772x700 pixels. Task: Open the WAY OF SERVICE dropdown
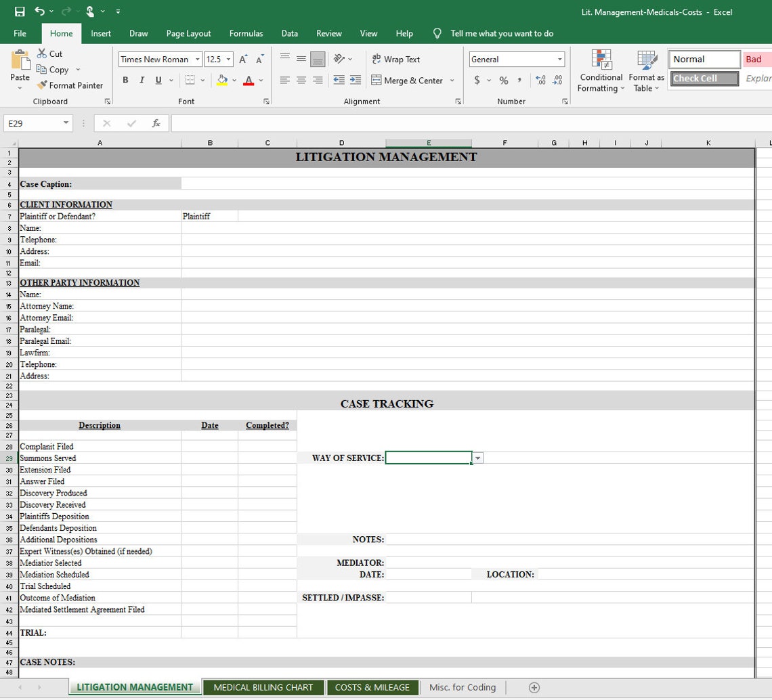click(x=478, y=458)
